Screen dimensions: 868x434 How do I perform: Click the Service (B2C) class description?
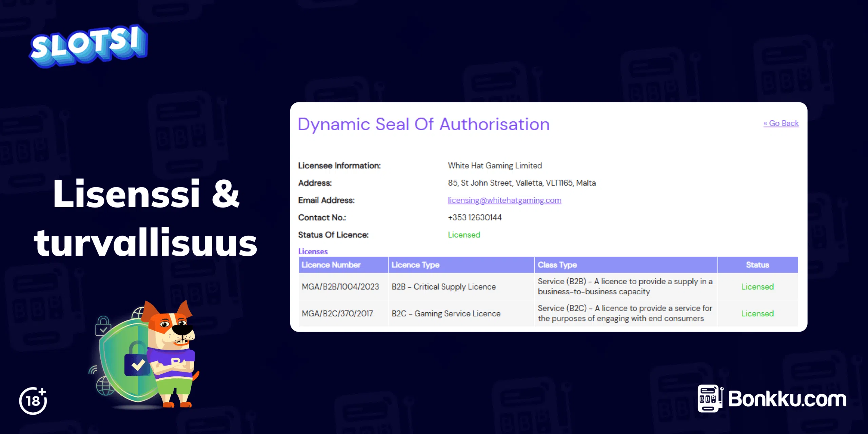(625, 313)
